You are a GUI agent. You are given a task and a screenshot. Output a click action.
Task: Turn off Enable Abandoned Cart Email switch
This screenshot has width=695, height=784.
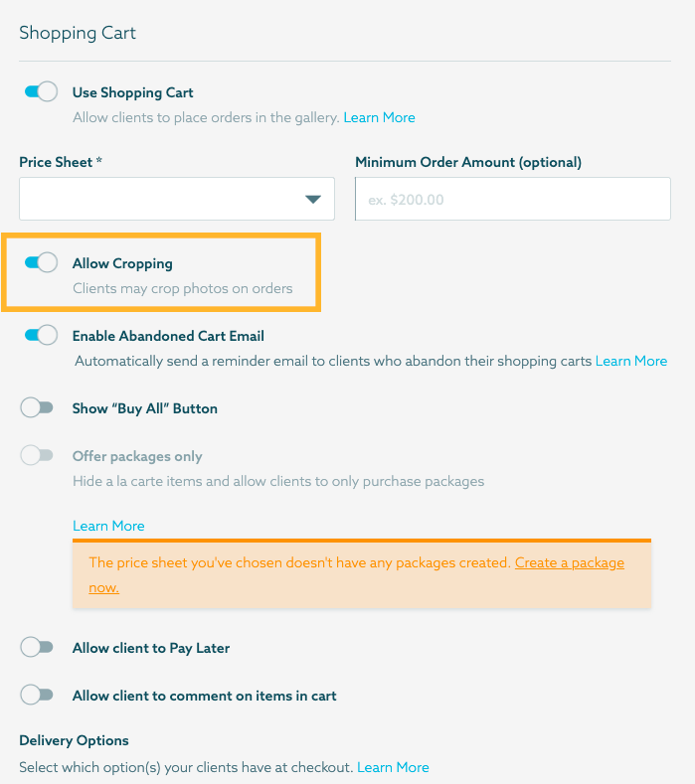pos(40,336)
